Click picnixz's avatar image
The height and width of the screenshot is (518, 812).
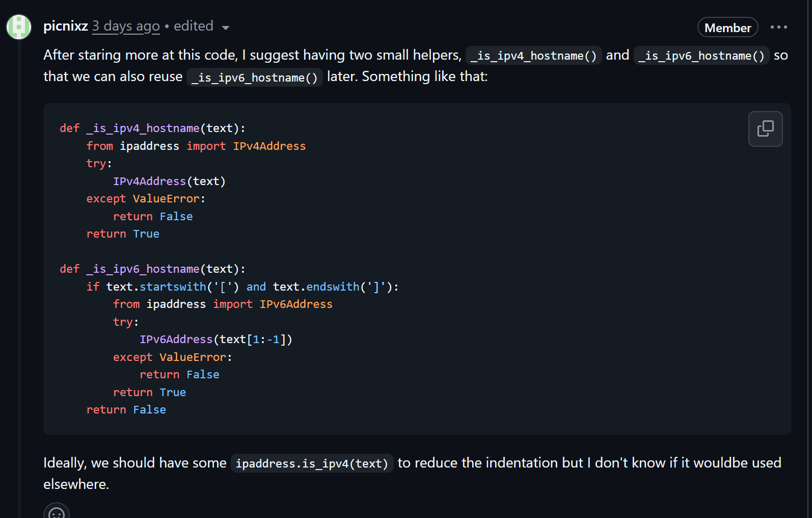pos(19,27)
